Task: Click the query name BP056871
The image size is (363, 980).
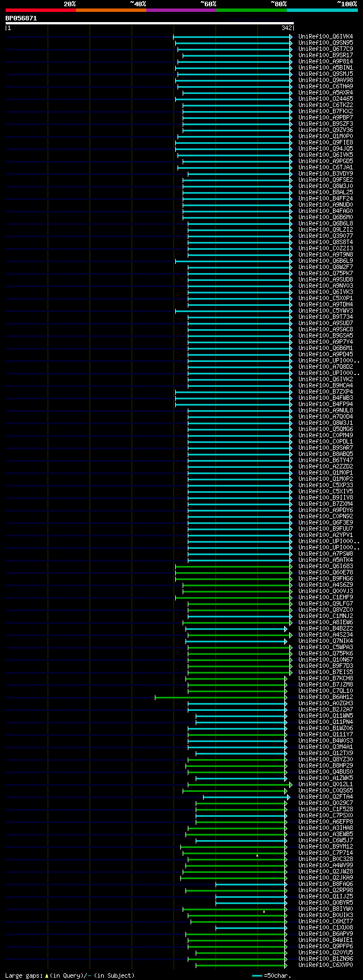Action: point(21,18)
